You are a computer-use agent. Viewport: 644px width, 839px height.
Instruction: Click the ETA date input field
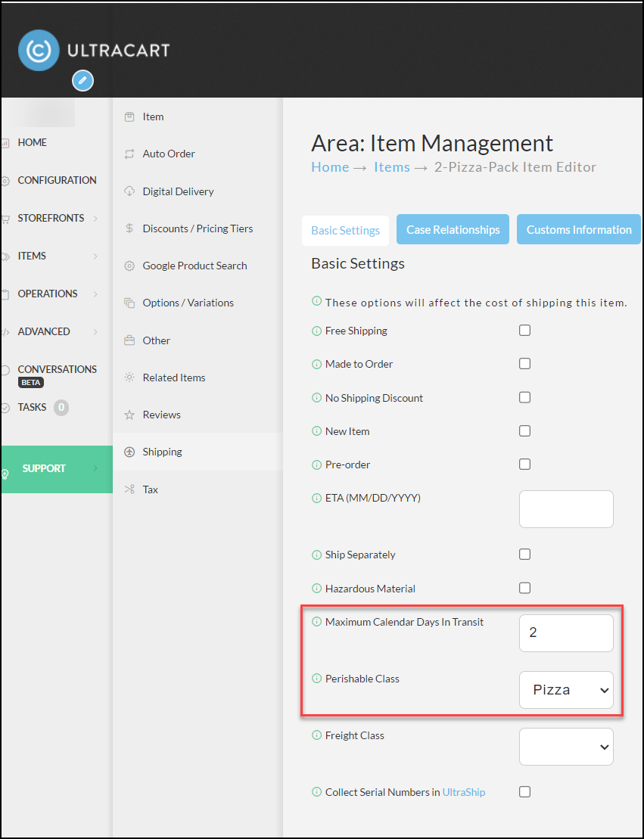click(566, 509)
